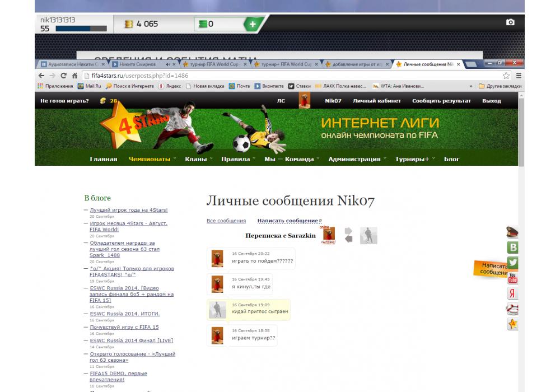Click the nik13131313 level progress bar
Viewport: 560px width, 392px height.
click(81, 29)
